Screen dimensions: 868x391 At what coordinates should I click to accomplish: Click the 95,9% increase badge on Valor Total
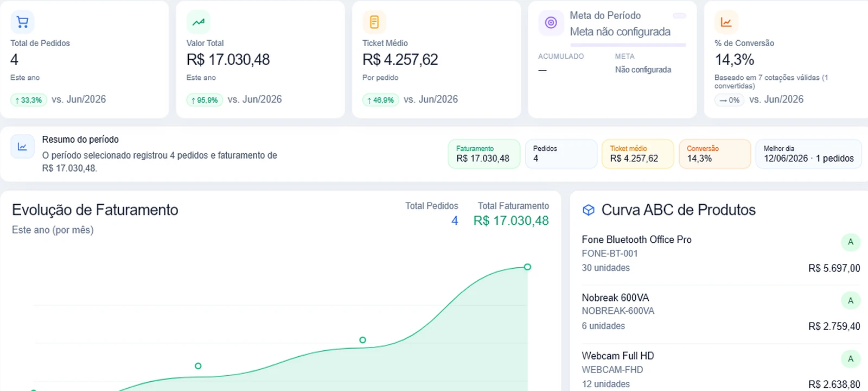205,100
